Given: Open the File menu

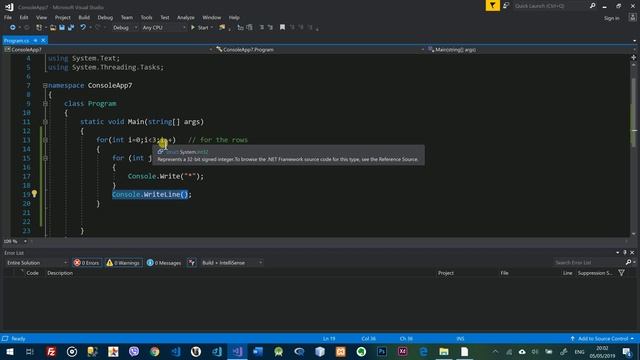Looking at the screenshot, I should (8, 18).
